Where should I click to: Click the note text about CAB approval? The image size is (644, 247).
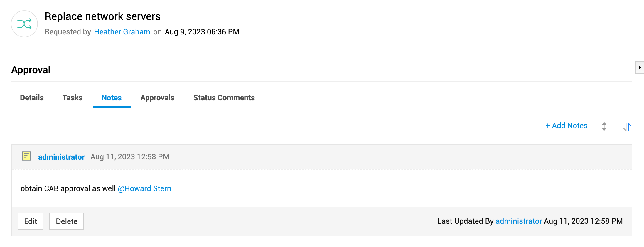pyautogui.click(x=68, y=188)
